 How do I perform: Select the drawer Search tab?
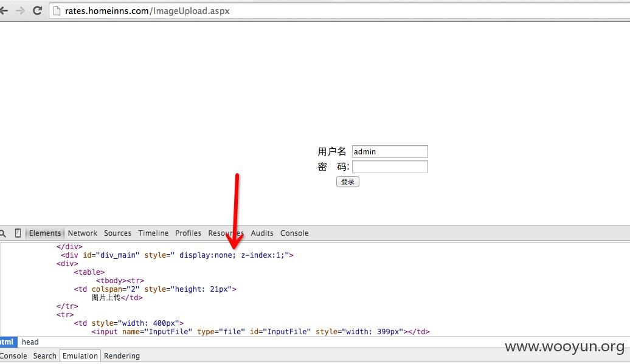(44, 356)
